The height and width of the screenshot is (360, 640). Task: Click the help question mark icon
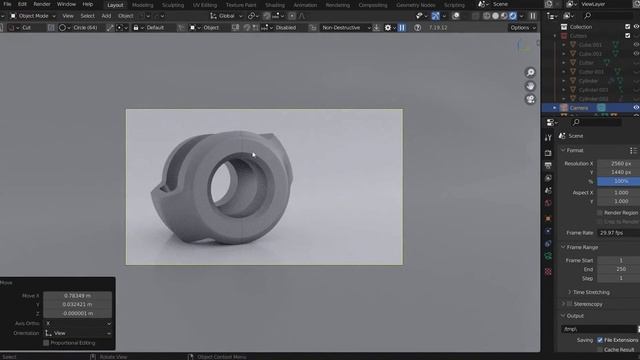417,28
